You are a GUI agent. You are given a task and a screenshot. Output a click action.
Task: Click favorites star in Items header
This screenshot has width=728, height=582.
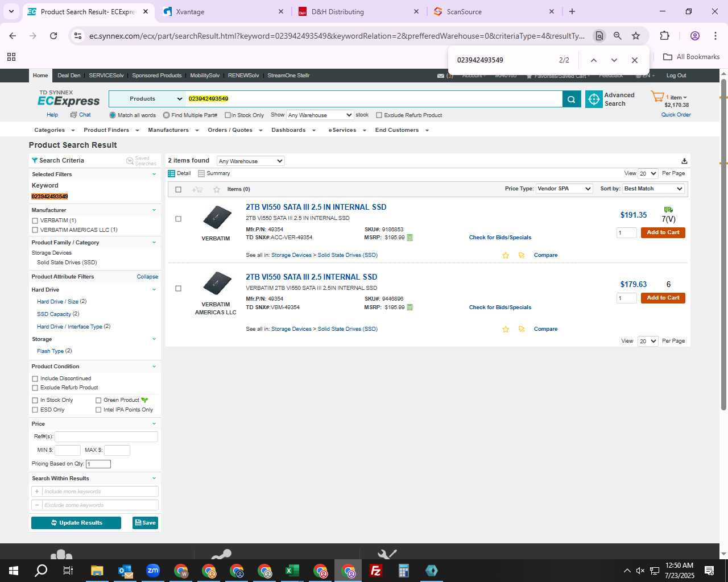click(x=216, y=189)
